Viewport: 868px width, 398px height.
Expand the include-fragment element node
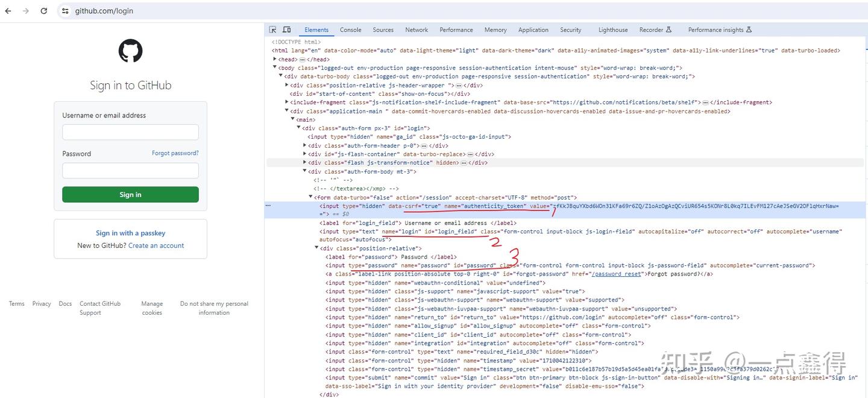tap(286, 102)
